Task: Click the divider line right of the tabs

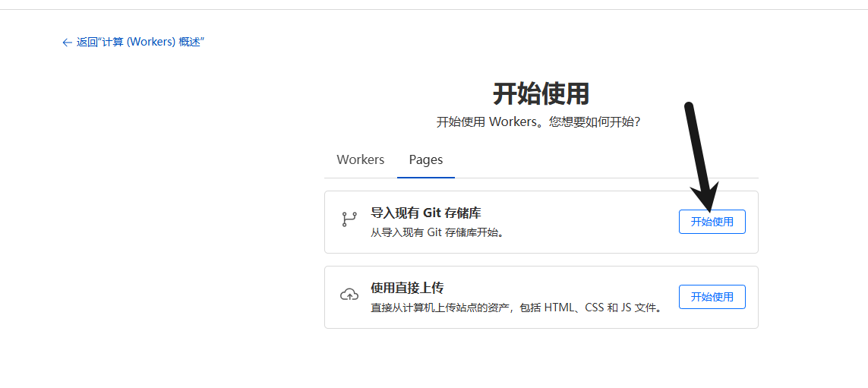Action: (x=608, y=178)
